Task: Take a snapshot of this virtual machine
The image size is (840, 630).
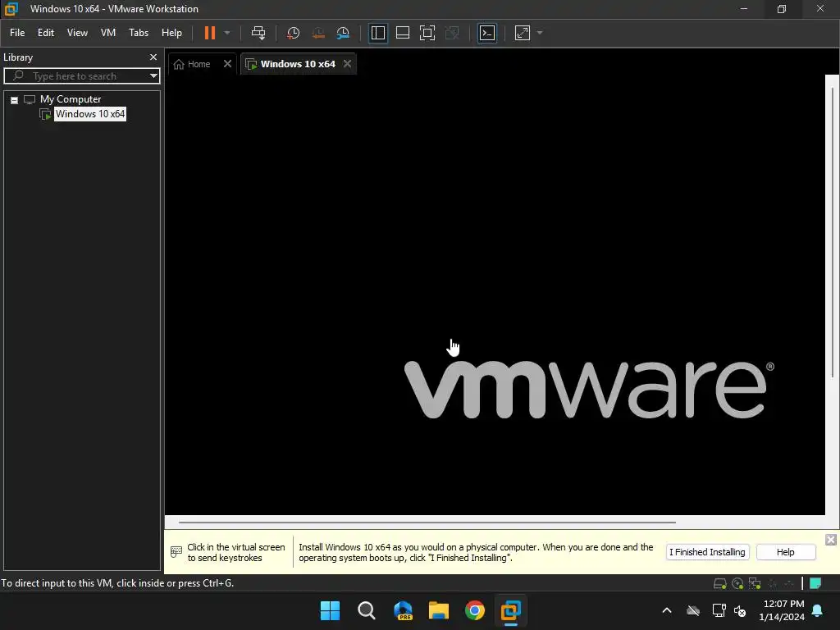Action: click(x=293, y=33)
